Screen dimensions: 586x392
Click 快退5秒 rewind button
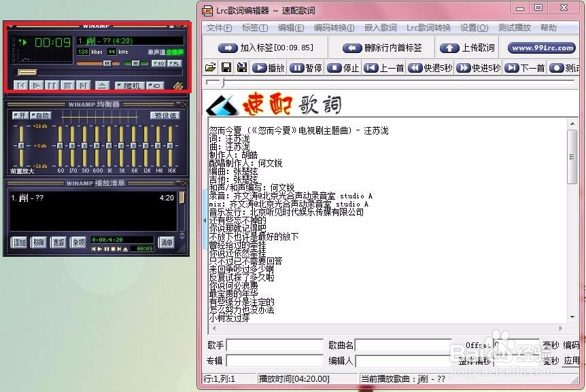pos(430,68)
